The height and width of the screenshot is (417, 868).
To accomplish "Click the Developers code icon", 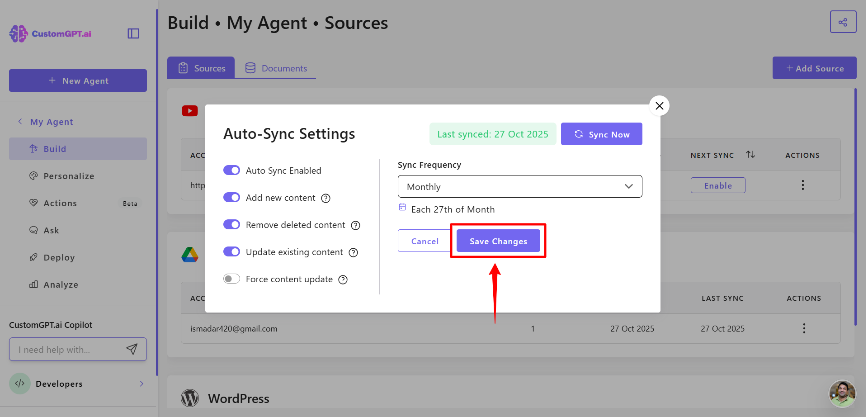I will coord(20,384).
